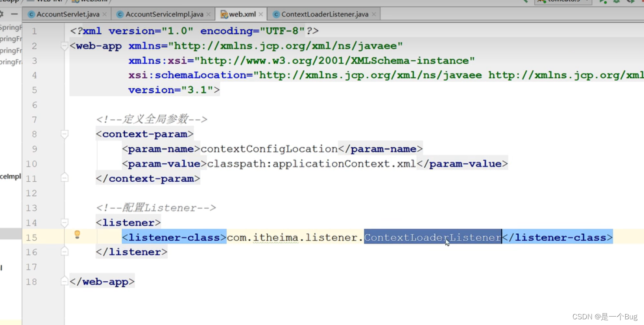
Task: Click the Java class icon on AccountServiceImpl.java tab
Action: pyautogui.click(x=120, y=14)
